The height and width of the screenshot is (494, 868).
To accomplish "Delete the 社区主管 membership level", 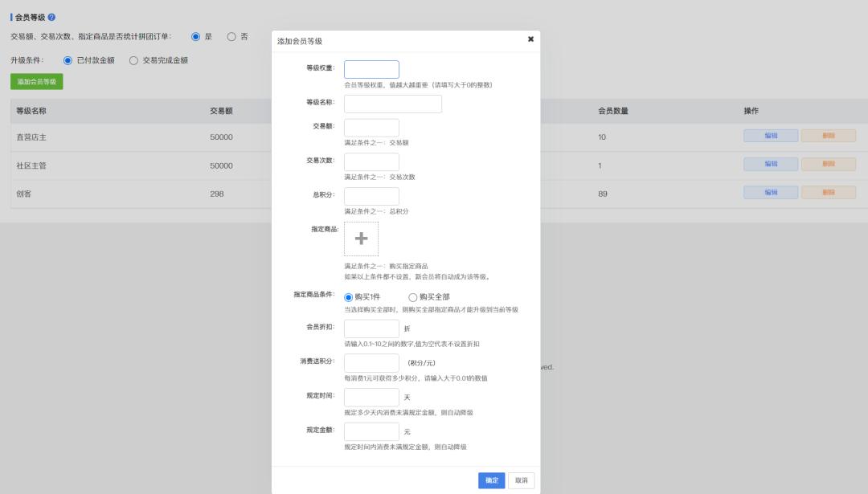I will (828, 163).
